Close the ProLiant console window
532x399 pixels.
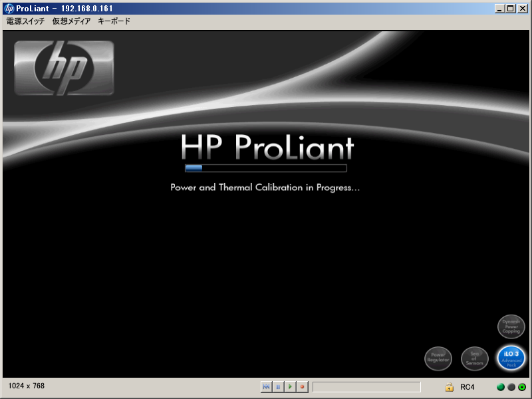coord(522,9)
